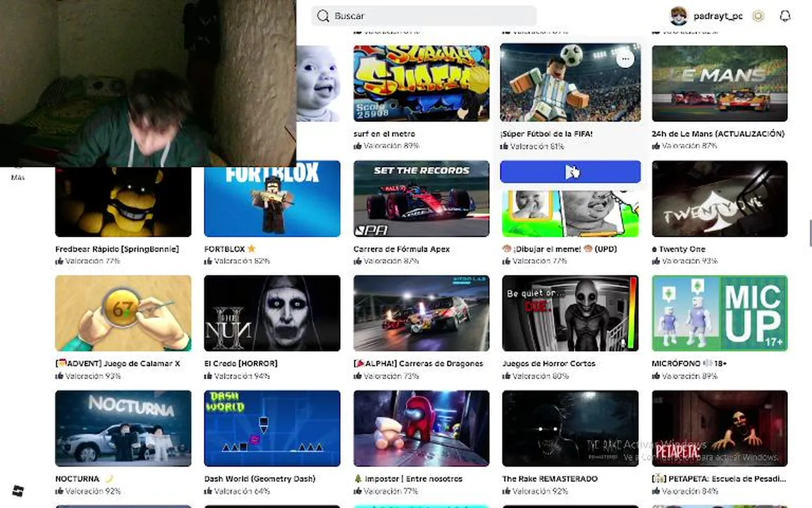Open the Robux coin icon

coord(758,16)
